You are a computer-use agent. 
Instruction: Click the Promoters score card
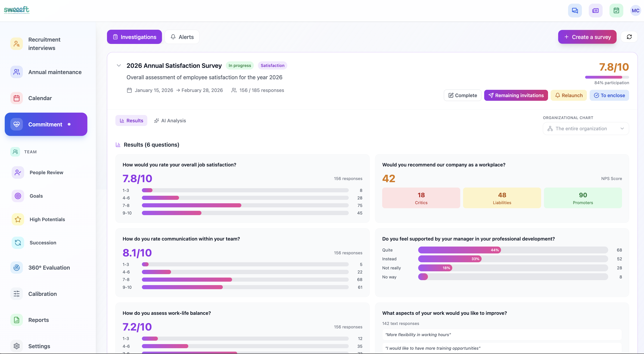pyautogui.click(x=583, y=198)
